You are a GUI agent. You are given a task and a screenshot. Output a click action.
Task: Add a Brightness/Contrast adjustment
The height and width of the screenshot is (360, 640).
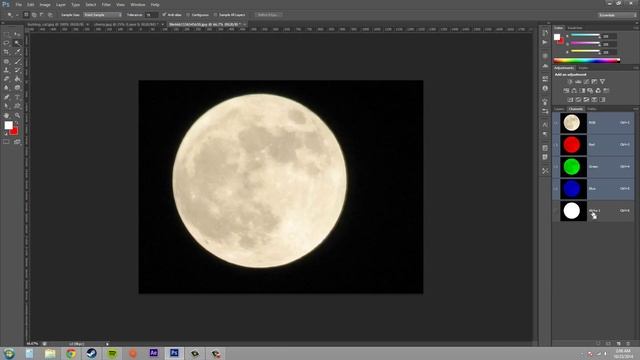tap(570, 82)
